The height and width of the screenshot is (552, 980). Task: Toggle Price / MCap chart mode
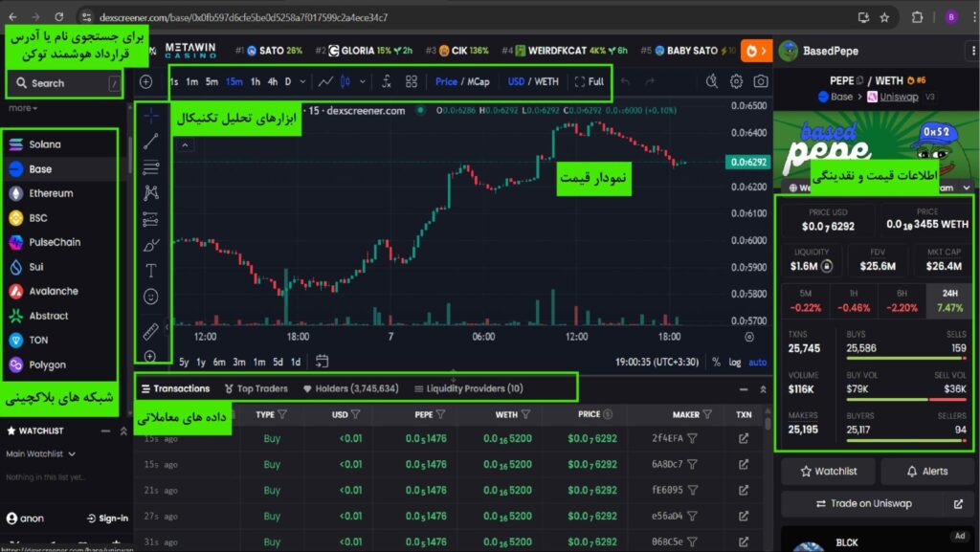pos(462,81)
